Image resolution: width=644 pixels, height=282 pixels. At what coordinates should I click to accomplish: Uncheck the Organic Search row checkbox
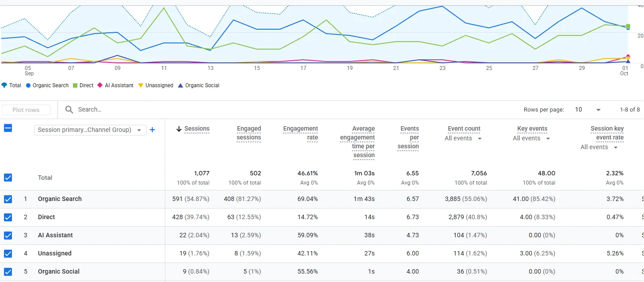[x=8, y=199]
